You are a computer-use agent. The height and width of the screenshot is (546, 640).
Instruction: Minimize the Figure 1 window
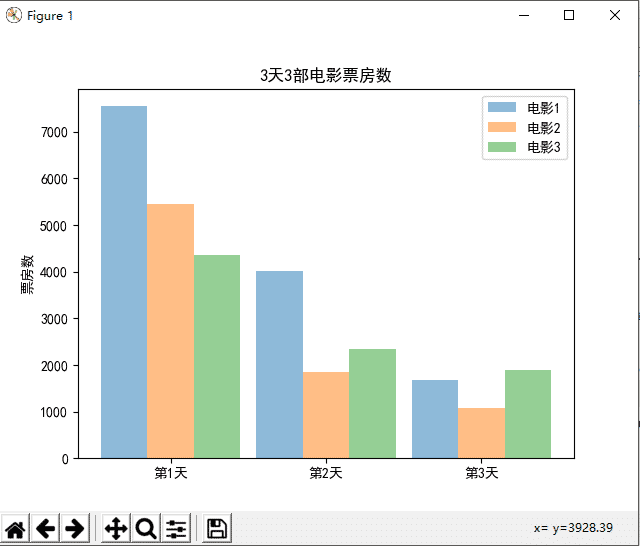(x=524, y=16)
